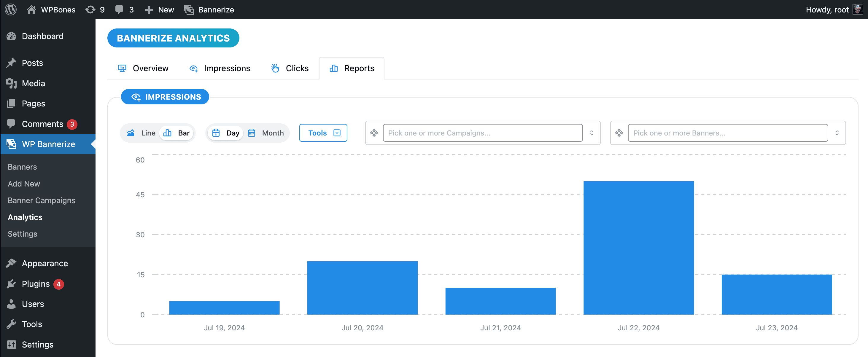The image size is (868, 357).
Task: Group data by Month
Action: [266, 133]
